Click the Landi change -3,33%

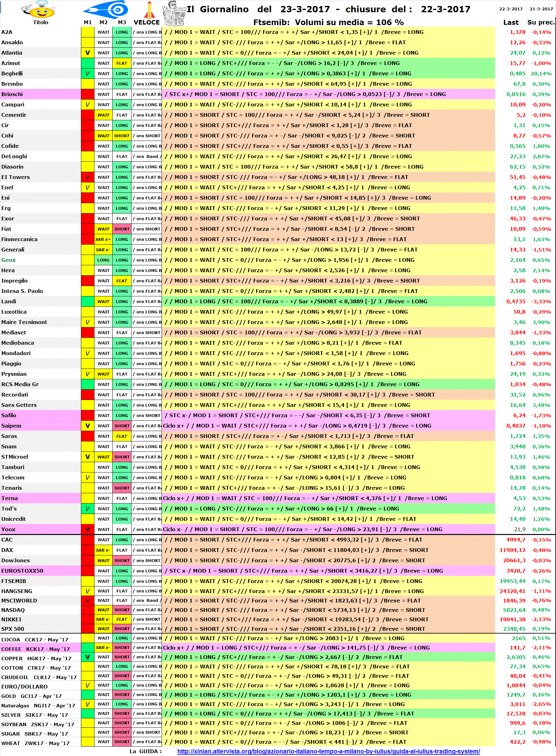point(541,301)
